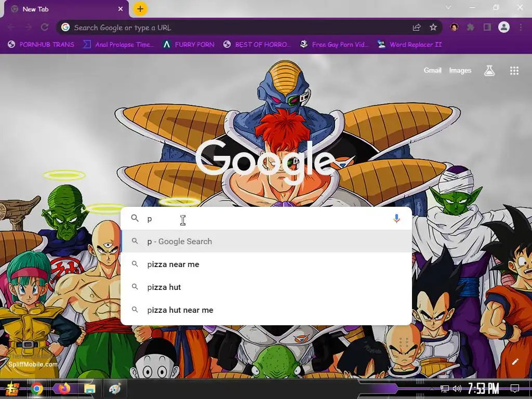Open the Google apps grid
Screen dimensions: 532x399
pos(514,71)
